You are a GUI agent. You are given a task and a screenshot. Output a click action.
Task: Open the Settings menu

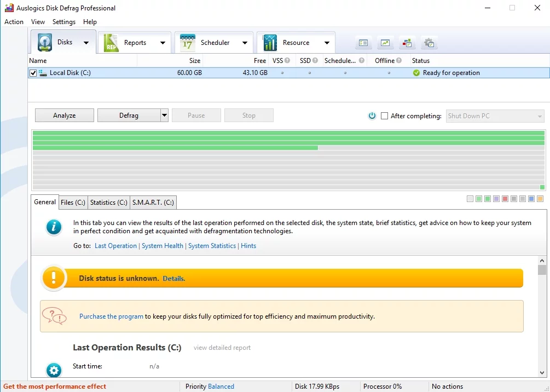point(64,22)
